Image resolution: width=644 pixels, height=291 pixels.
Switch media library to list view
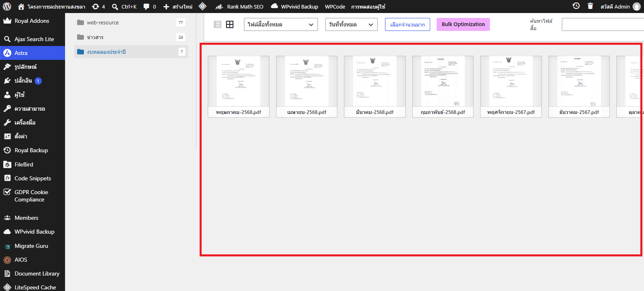(x=218, y=24)
